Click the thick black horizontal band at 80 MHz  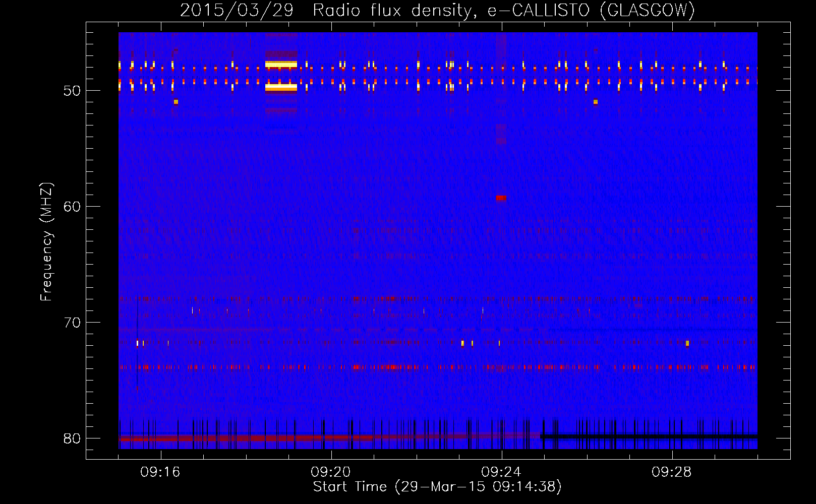[x=649, y=436]
